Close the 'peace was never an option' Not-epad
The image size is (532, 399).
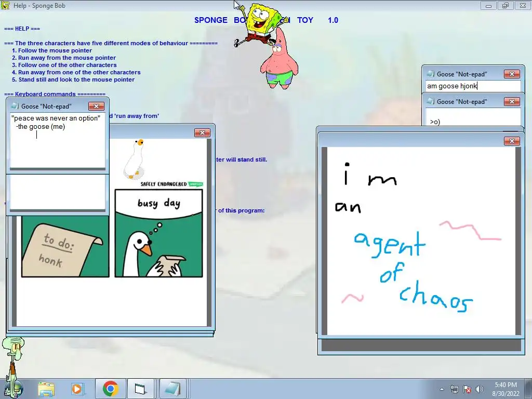(96, 106)
